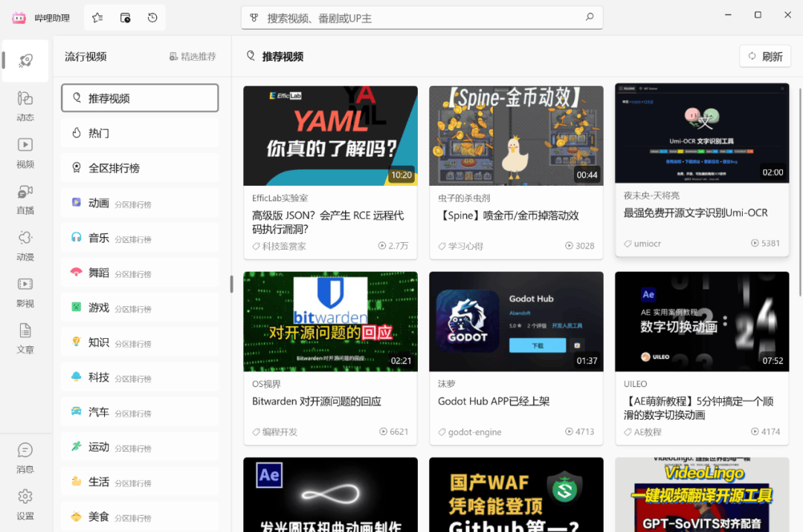Open the history clock icon
The width and height of the screenshot is (803, 532).
tap(152, 18)
